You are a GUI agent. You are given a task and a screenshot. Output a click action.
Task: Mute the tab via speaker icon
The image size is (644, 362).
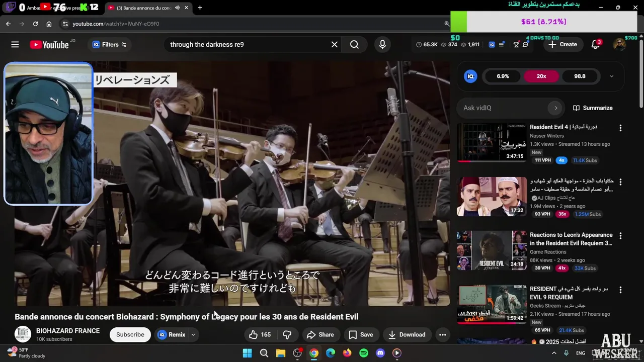(178, 8)
